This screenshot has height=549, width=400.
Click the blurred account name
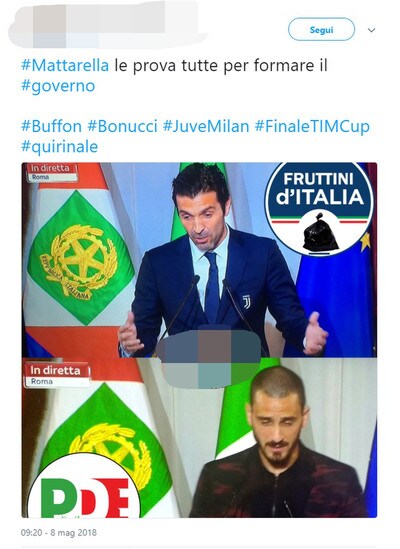click(x=133, y=25)
